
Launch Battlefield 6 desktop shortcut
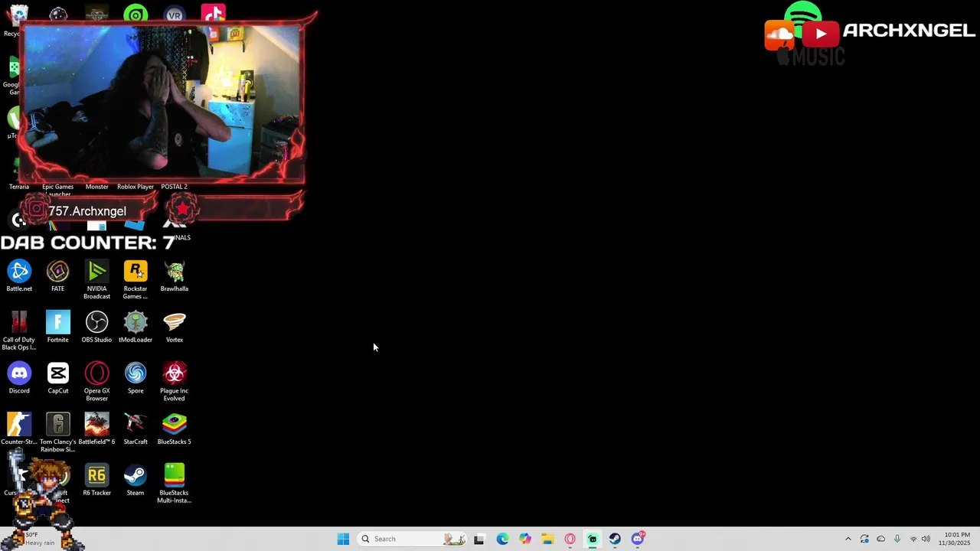(x=96, y=429)
